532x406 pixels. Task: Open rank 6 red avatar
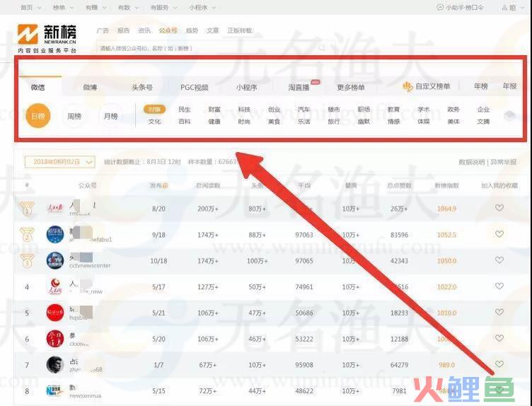coord(55,339)
